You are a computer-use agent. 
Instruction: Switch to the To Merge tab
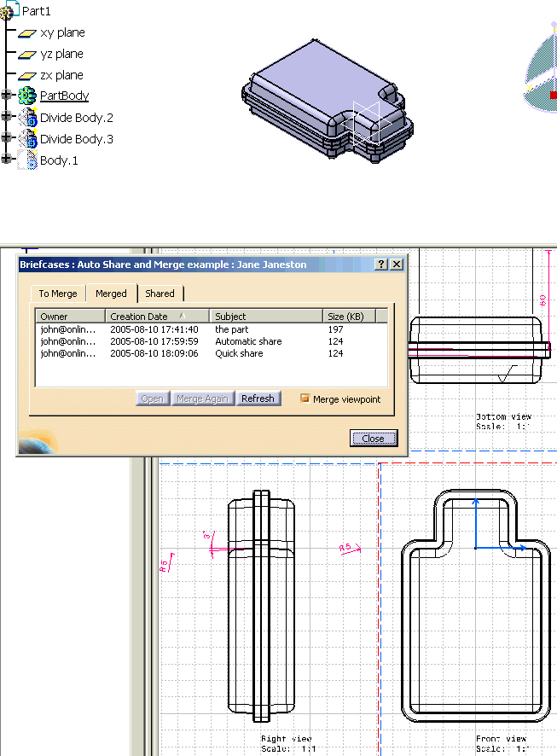point(58,294)
